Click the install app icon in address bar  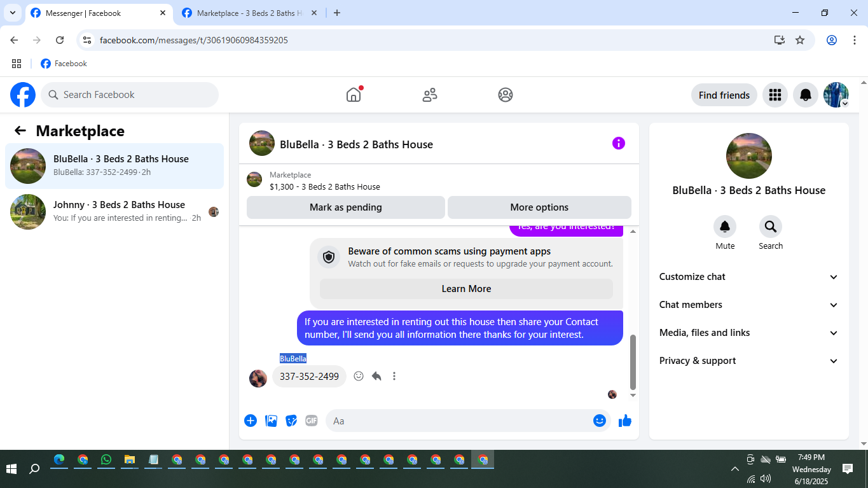click(x=780, y=40)
